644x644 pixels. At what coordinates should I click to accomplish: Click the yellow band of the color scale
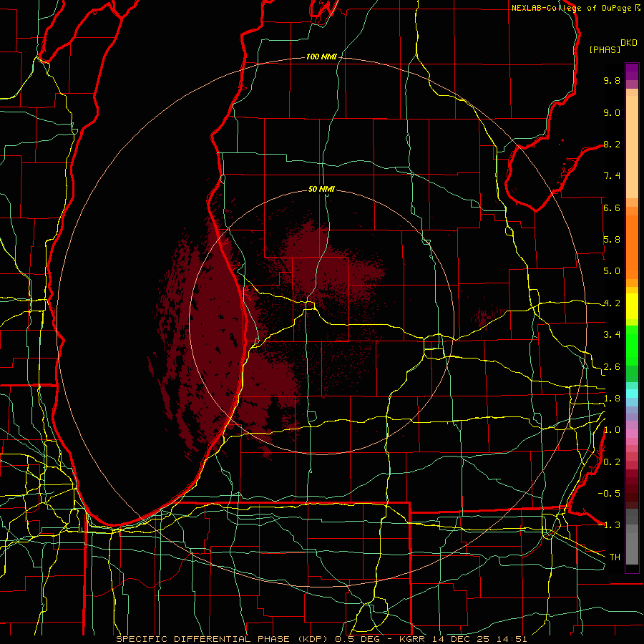(632, 306)
